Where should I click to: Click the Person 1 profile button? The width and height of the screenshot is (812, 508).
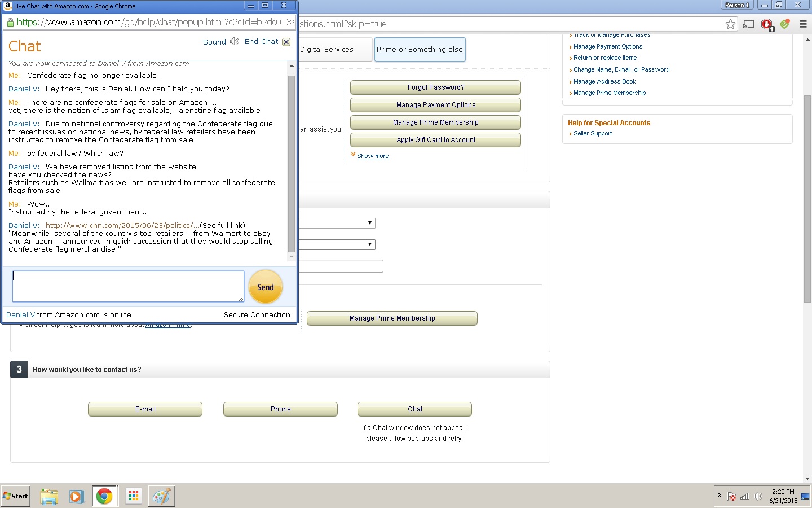click(738, 5)
